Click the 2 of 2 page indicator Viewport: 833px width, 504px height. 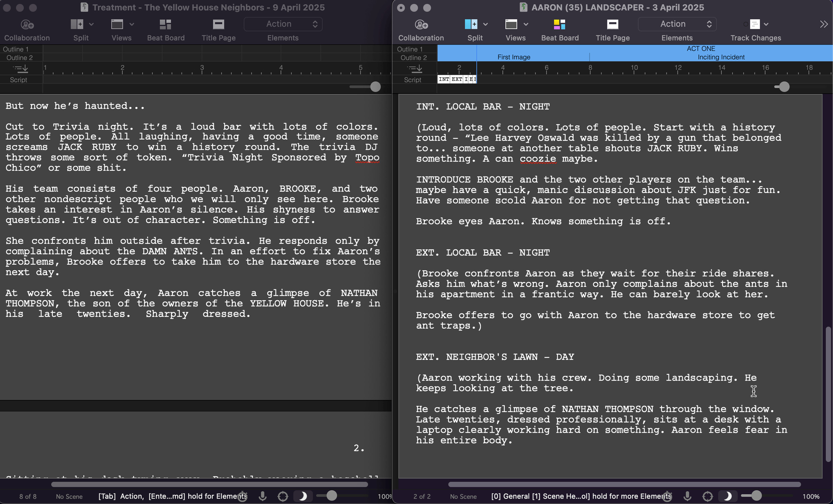[421, 496]
